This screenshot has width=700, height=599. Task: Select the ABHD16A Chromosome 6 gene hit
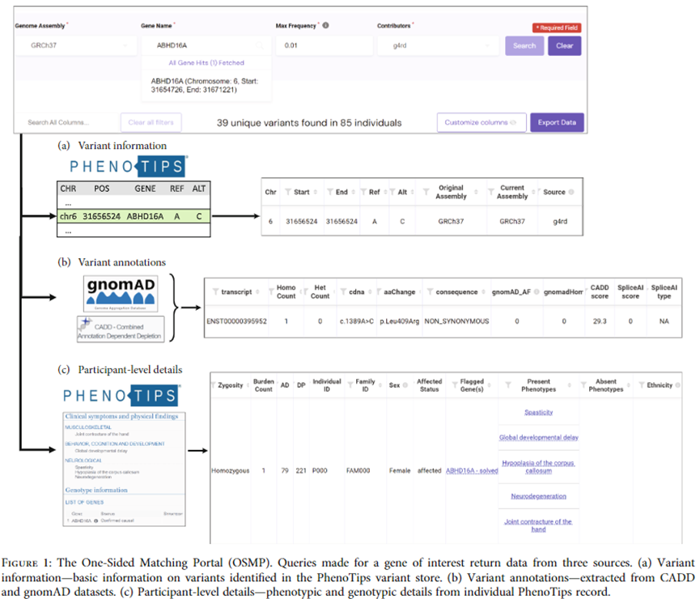206,86
